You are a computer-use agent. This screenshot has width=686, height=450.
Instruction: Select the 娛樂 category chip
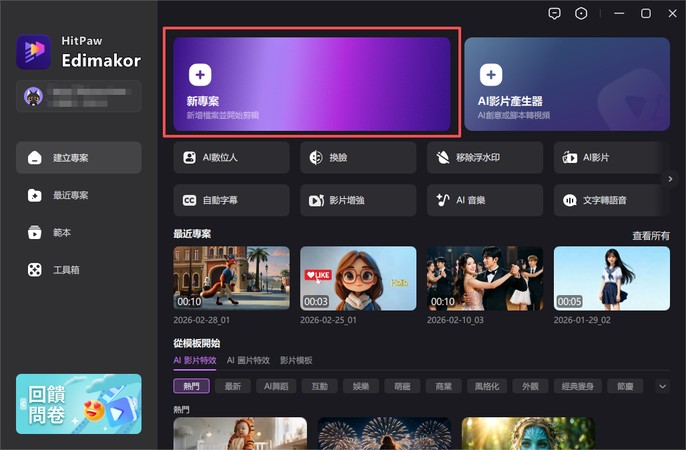point(361,386)
